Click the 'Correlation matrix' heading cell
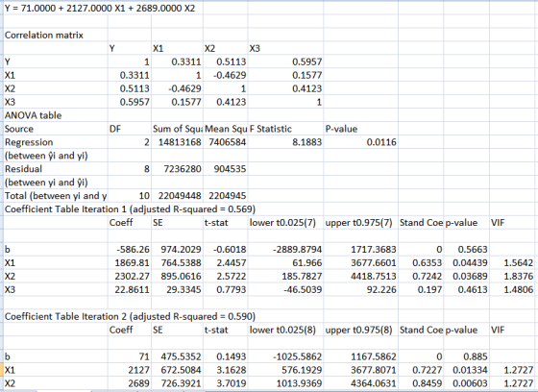 (x=44, y=35)
